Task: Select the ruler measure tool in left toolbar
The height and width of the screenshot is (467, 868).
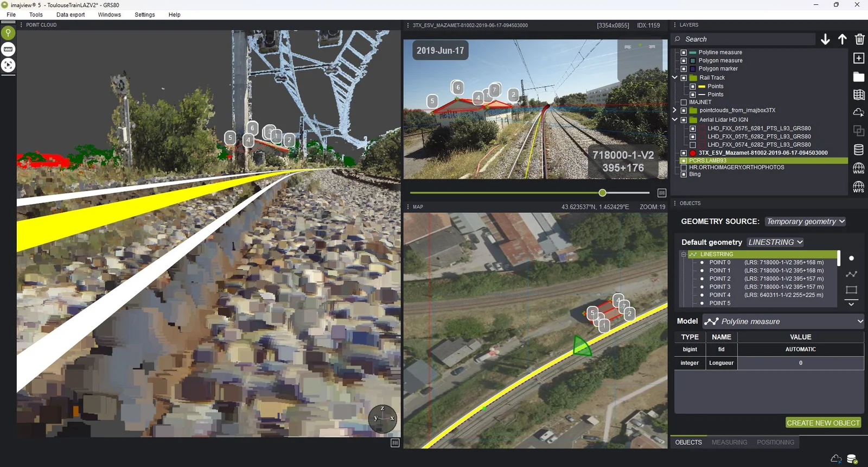Action: coord(8,49)
